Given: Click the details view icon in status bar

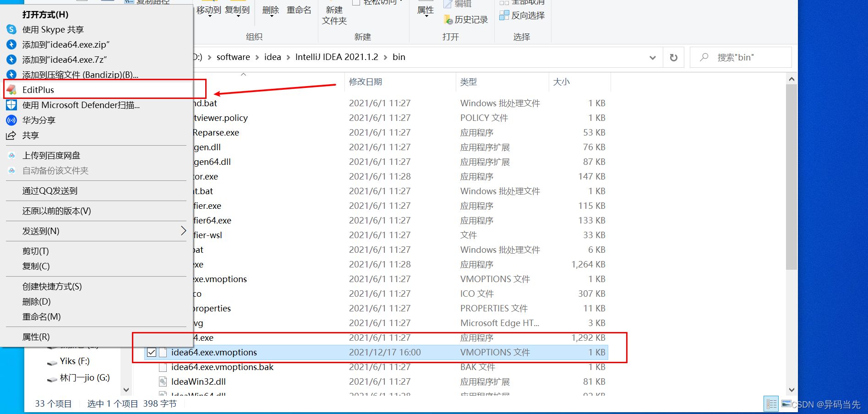Looking at the screenshot, I should (771, 404).
